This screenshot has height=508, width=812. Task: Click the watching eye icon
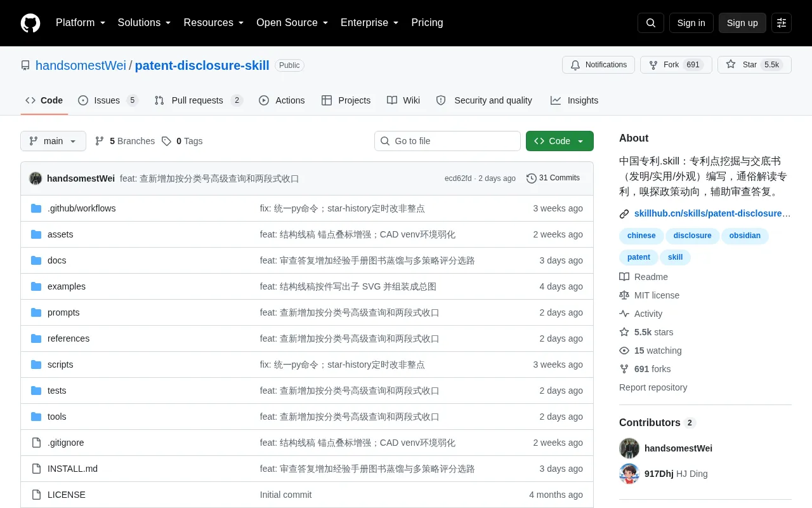[624, 351]
